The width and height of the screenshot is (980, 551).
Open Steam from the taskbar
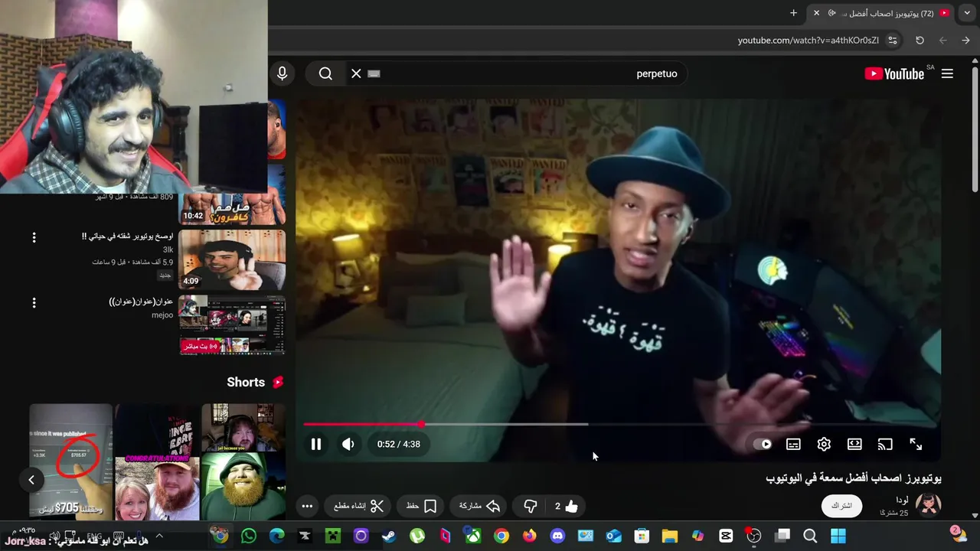389,536
